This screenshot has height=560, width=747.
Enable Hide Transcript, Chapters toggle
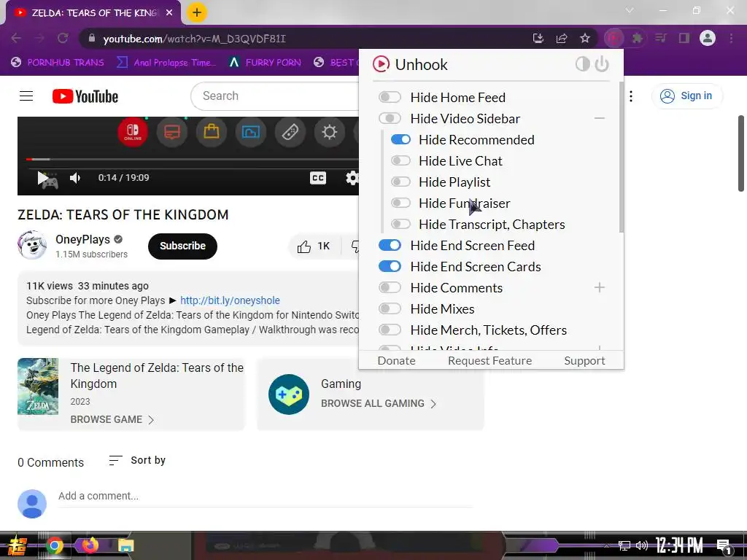point(400,224)
